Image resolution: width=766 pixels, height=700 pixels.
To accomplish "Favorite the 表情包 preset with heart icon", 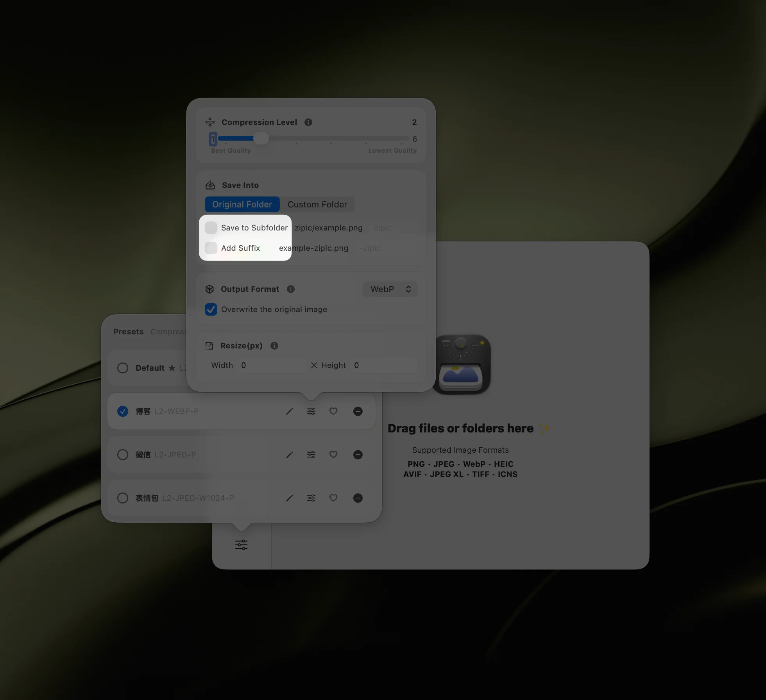I will click(x=333, y=498).
